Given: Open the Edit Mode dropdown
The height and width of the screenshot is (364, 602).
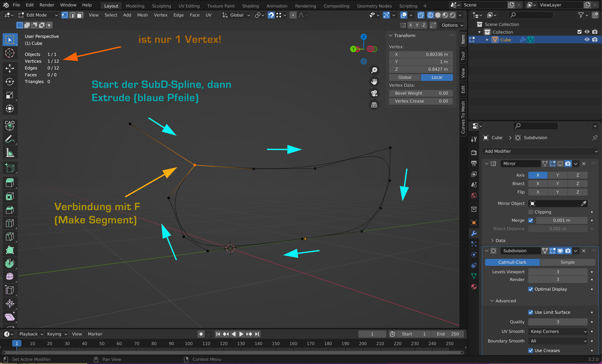Looking at the screenshot, I should (x=38, y=15).
